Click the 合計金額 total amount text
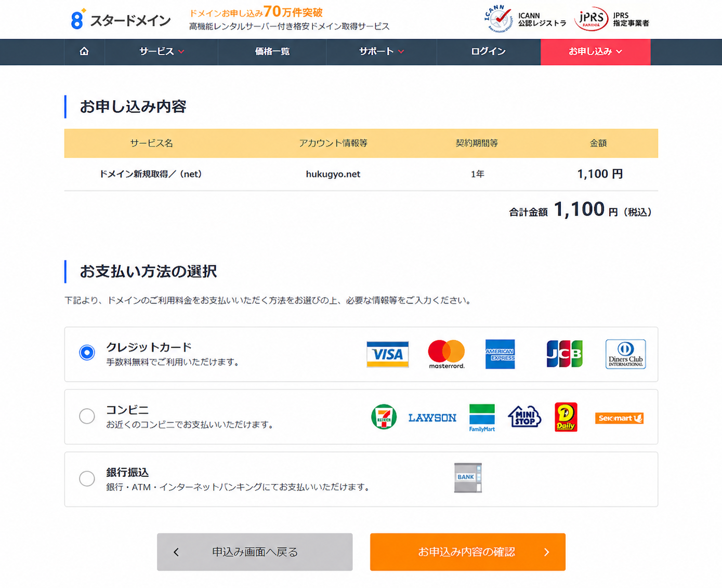Viewport: 722px width, 588px height. [580, 210]
